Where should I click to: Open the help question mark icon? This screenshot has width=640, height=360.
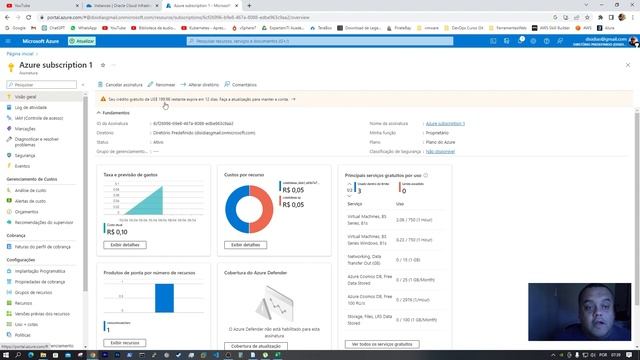(x=547, y=41)
